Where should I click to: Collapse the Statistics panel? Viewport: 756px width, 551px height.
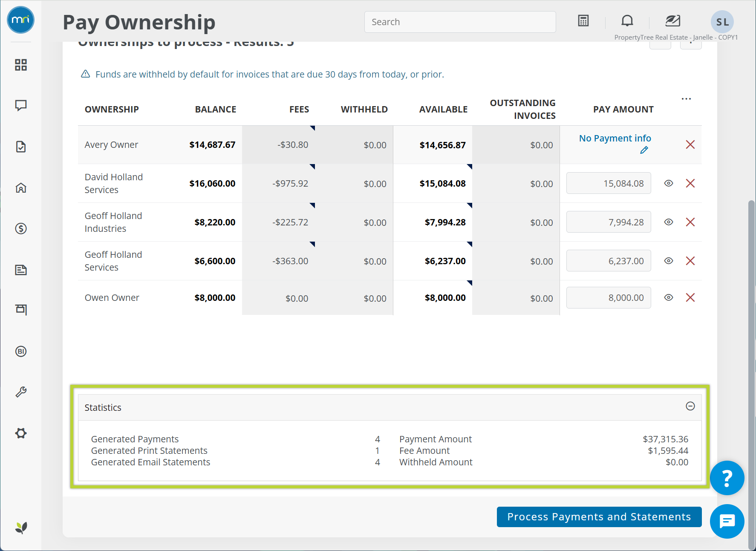click(x=690, y=406)
